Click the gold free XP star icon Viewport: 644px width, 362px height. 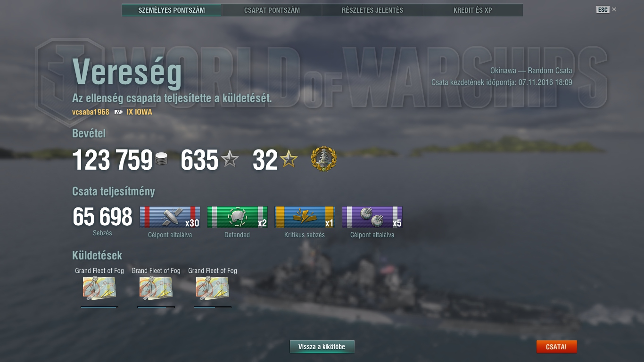pos(289,160)
